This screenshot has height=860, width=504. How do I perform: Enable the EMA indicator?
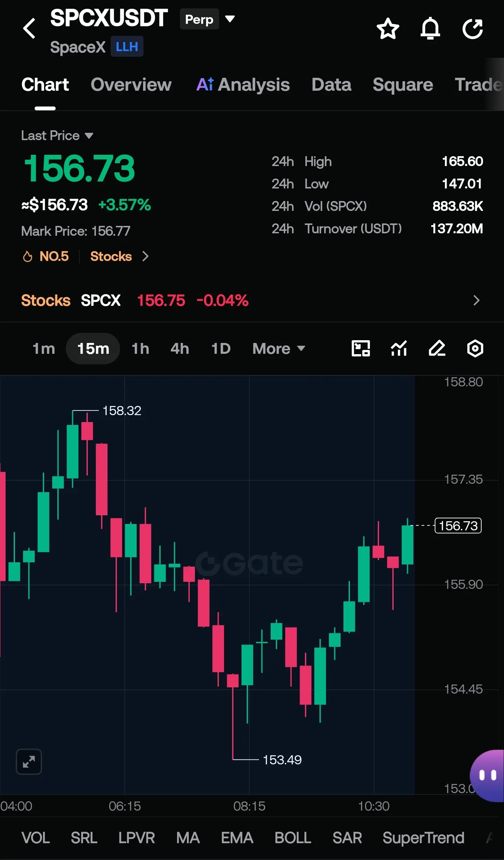click(x=237, y=838)
